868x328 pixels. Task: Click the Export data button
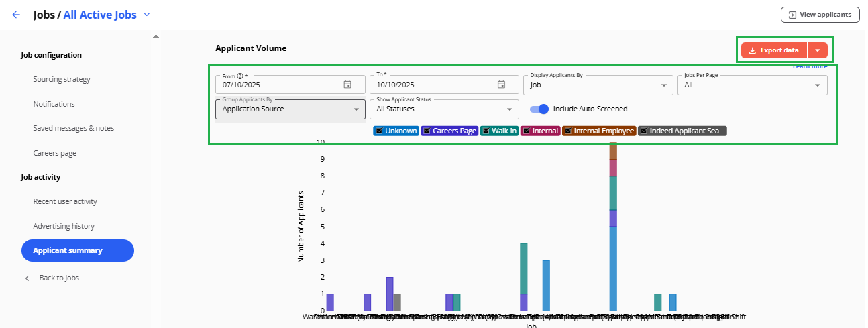pos(774,50)
